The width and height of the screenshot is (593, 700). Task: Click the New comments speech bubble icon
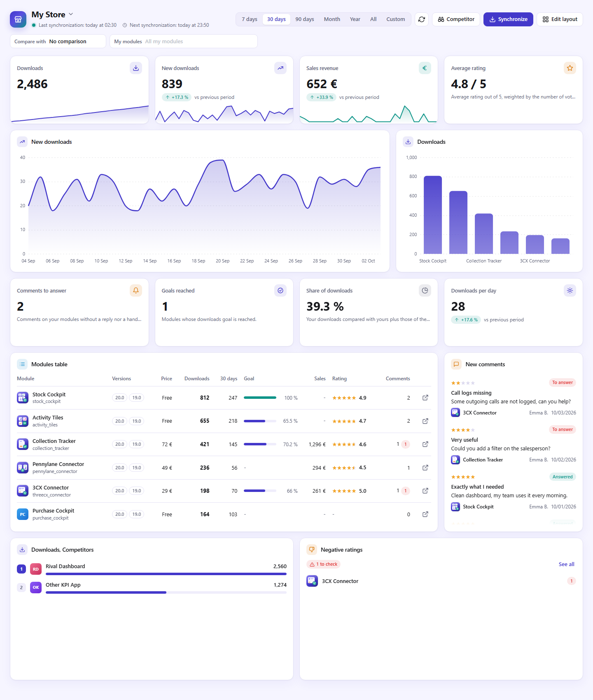tap(456, 364)
